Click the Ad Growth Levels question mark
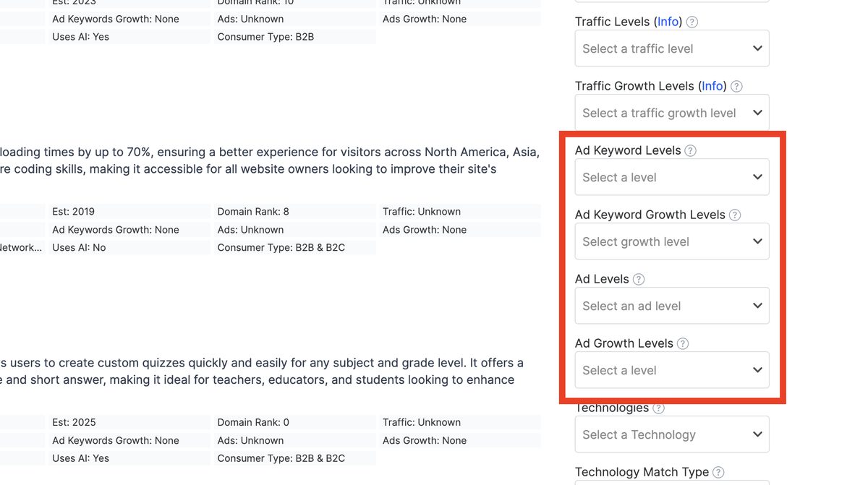The width and height of the screenshot is (868, 485). pyautogui.click(x=682, y=343)
